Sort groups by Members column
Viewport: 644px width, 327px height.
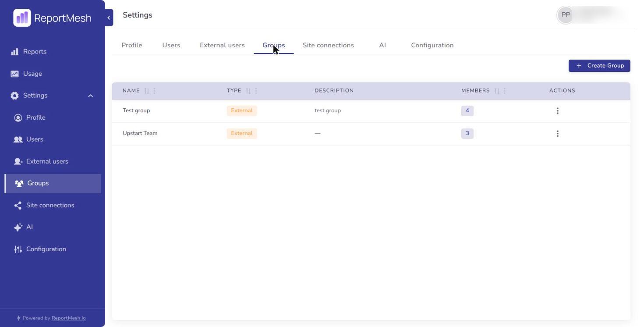(497, 91)
